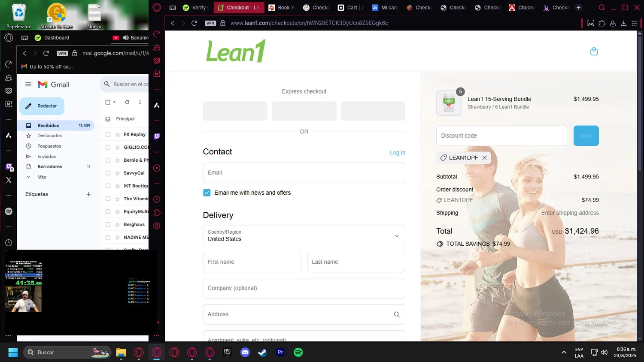Screen dimensions: 644x362
Task: Open Spotify from the Windows taskbar
Action: tap(298, 353)
